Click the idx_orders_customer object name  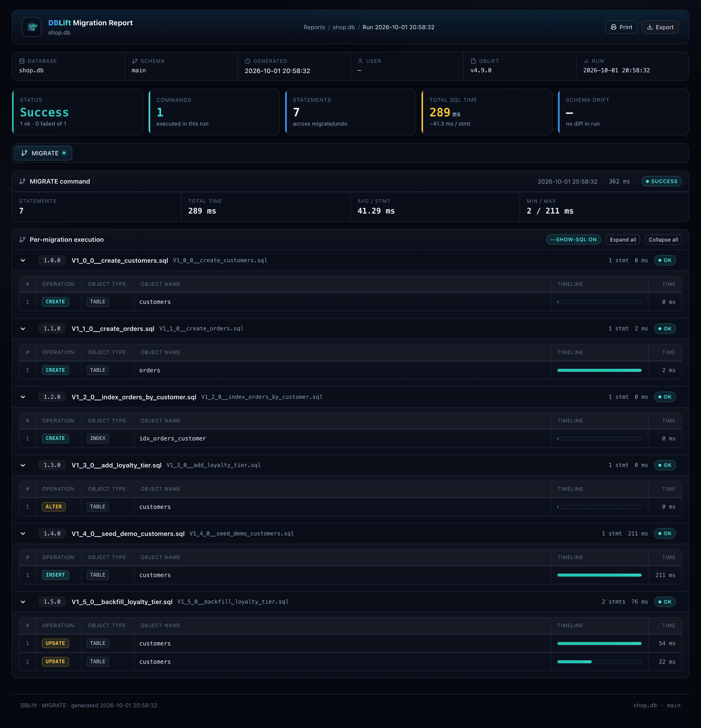tap(173, 439)
